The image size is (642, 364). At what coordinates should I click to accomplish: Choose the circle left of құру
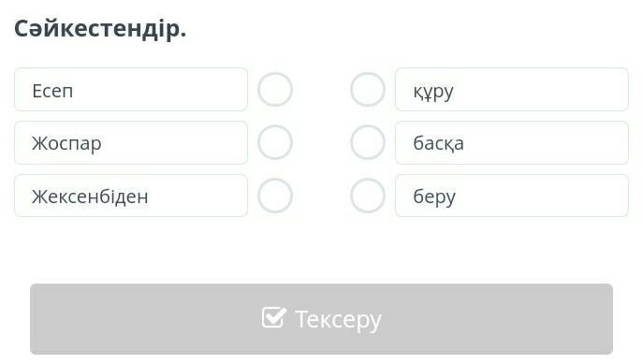368,89
